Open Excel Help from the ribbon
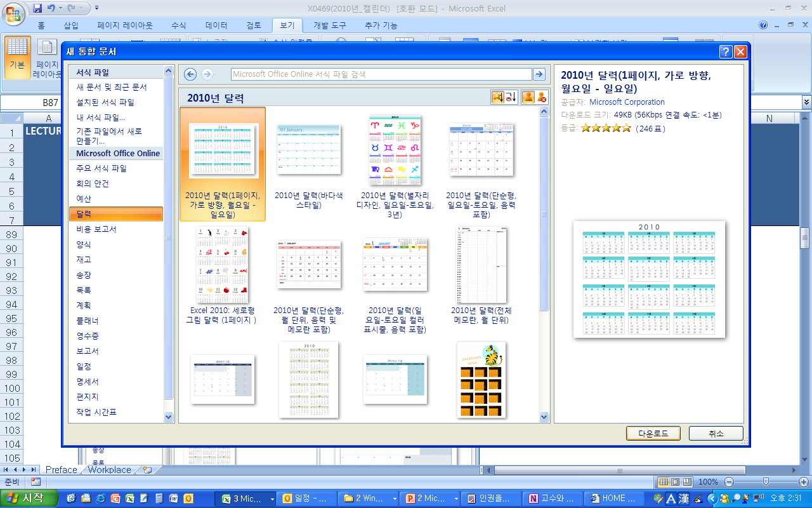The image size is (812, 508). tap(764, 25)
